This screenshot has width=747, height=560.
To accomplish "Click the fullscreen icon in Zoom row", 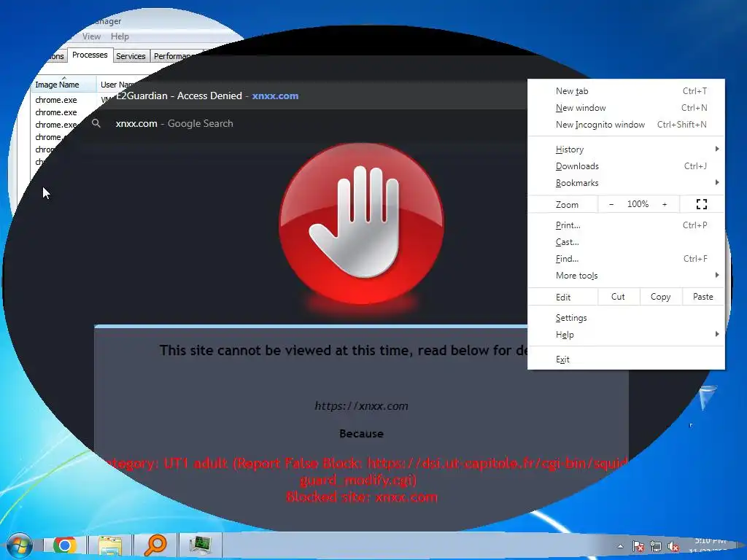I will [x=701, y=204].
